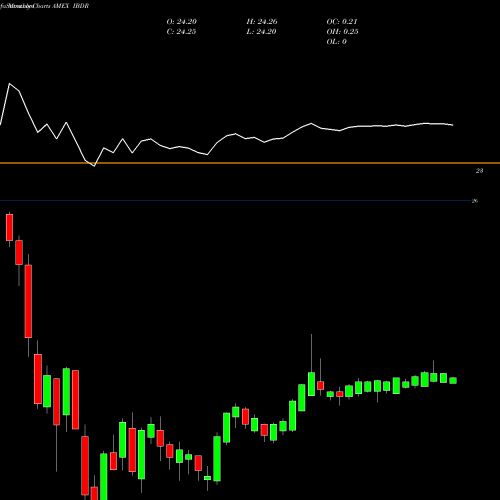Select the low value 'L: 24.20'

coord(261,32)
